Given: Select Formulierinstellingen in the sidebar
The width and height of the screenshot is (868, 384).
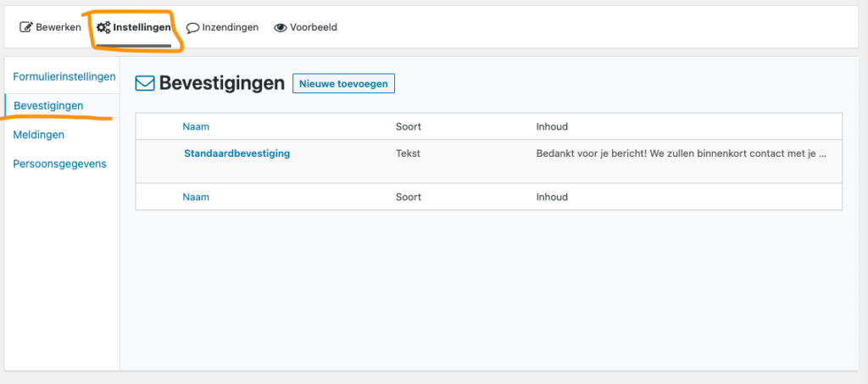Looking at the screenshot, I should [64, 76].
